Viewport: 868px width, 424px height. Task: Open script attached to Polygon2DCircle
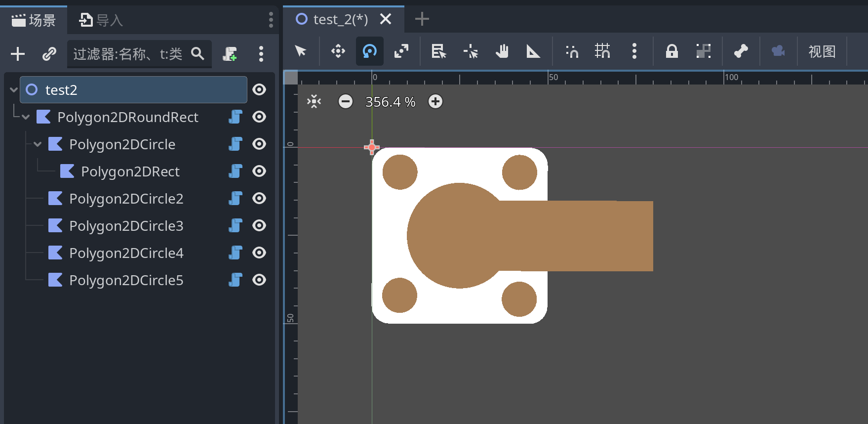pos(236,144)
